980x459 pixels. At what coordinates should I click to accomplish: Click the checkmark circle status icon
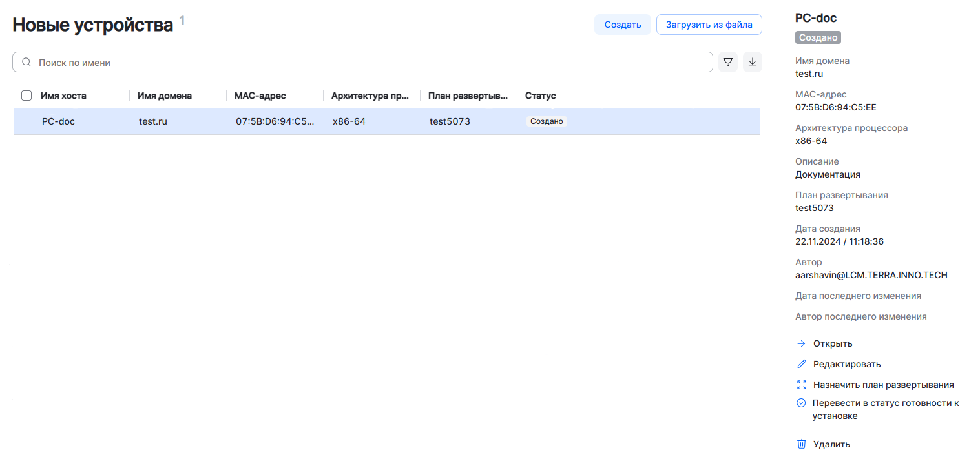[801, 403]
